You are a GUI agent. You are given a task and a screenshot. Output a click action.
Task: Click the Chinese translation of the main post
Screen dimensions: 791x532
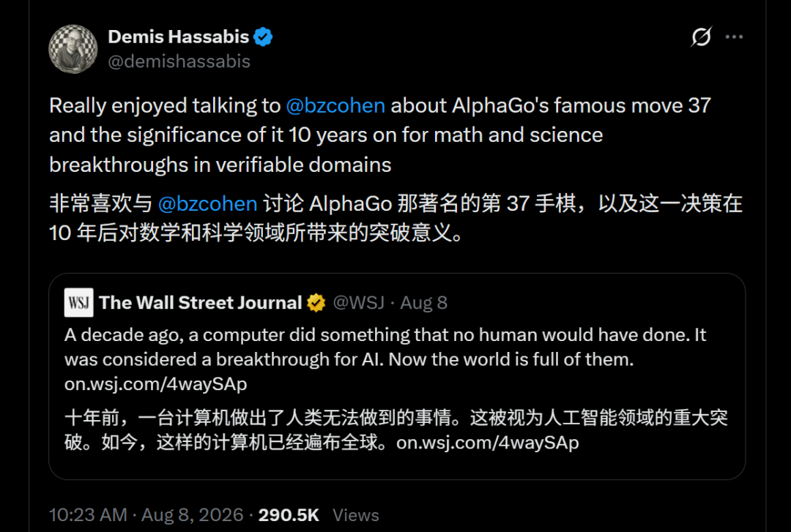pos(396,218)
